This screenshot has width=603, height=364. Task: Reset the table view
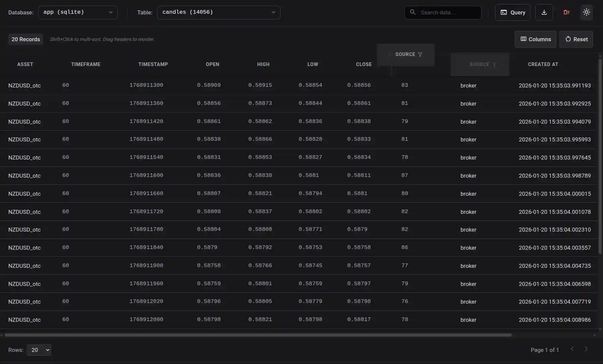576,39
